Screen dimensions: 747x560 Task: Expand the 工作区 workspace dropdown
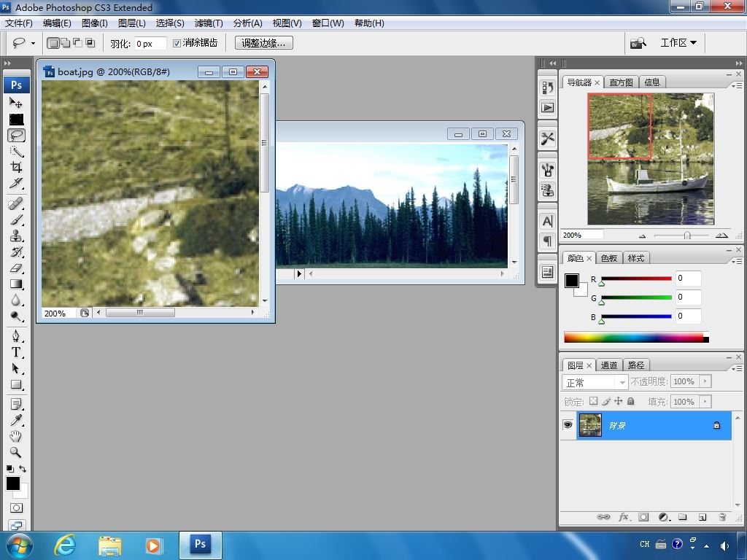click(x=678, y=43)
